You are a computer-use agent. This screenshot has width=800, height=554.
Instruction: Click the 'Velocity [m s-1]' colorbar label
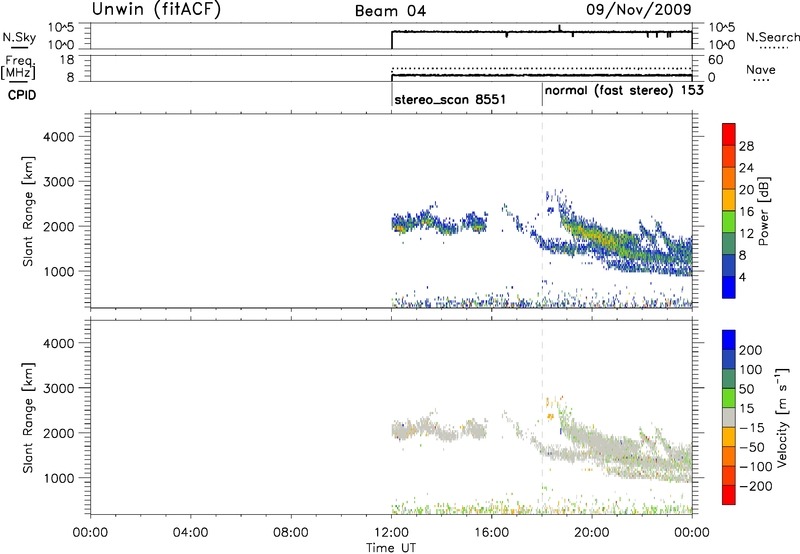[782, 417]
